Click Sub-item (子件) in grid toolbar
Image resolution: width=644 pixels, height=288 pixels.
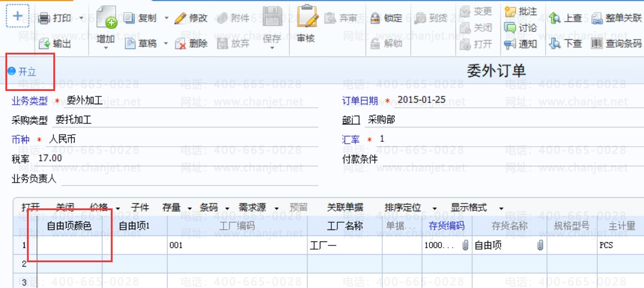[140, 208]
